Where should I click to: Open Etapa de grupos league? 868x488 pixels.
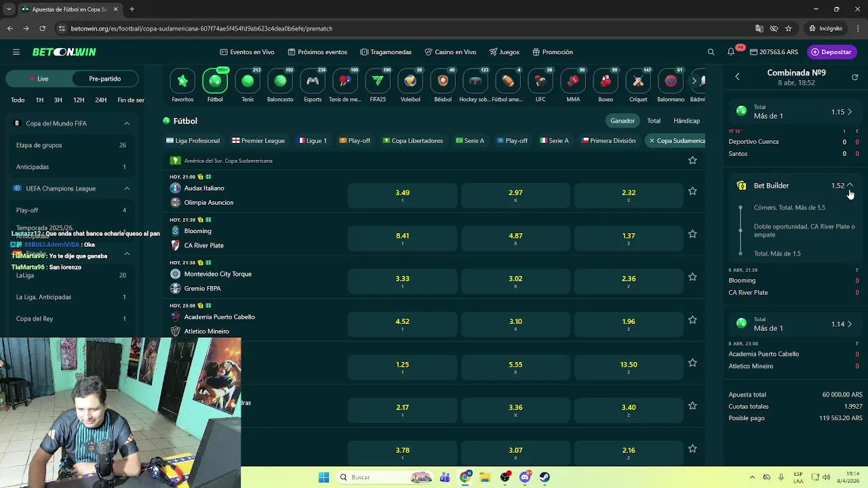coord(71,145)
